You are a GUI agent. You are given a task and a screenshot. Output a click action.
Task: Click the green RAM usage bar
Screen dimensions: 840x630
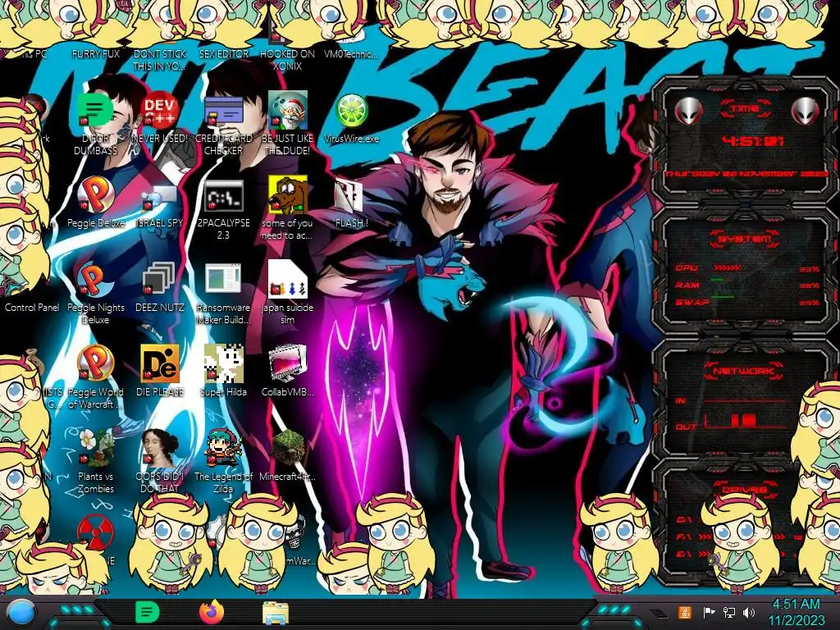(717, 281)
